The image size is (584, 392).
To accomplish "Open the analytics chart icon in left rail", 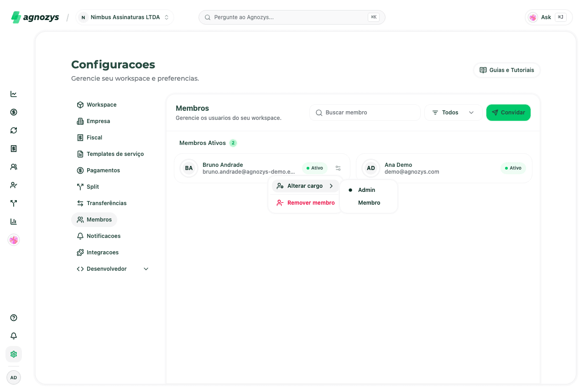I will point(14,94).
